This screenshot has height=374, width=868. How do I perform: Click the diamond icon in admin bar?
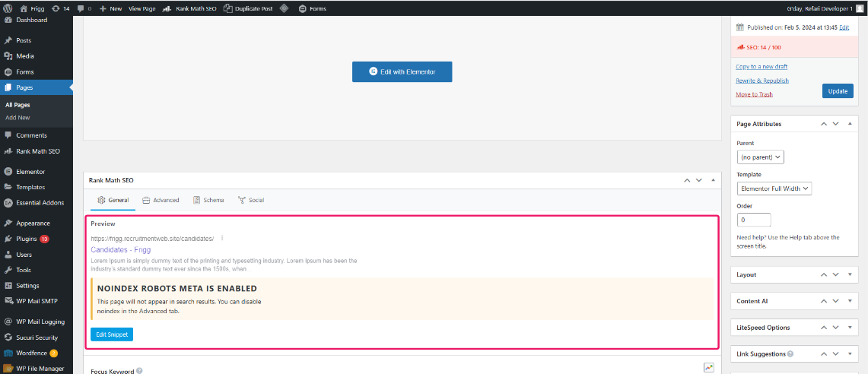284,8
